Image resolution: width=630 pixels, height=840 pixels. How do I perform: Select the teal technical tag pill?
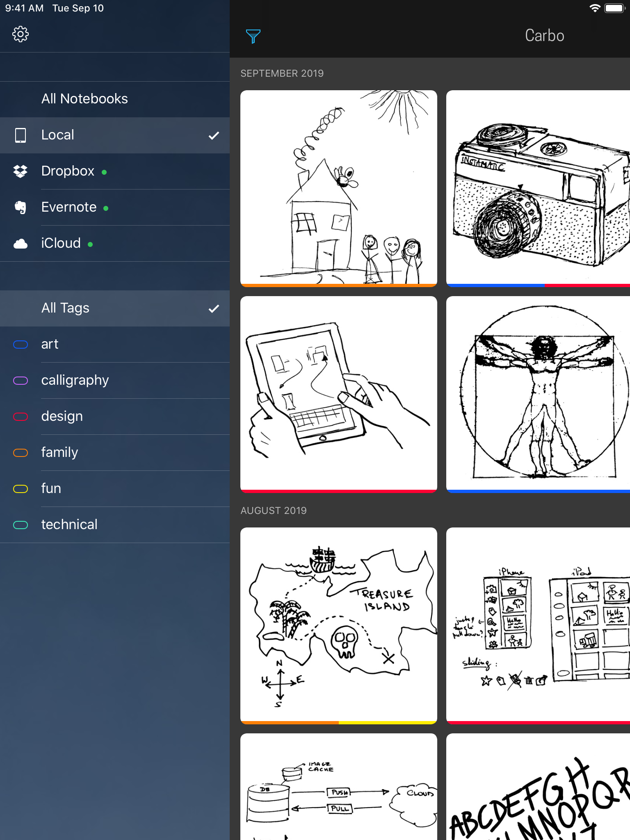(21, 525)
